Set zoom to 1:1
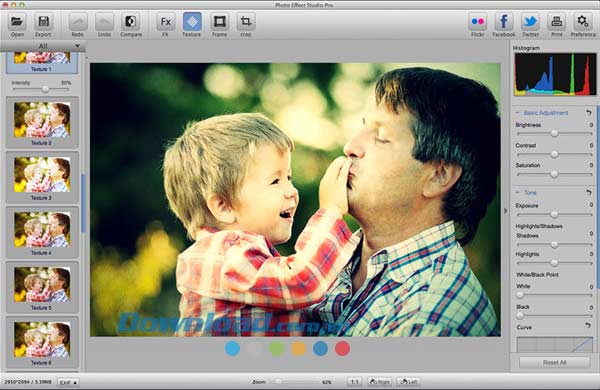 [x=354, y=382]
